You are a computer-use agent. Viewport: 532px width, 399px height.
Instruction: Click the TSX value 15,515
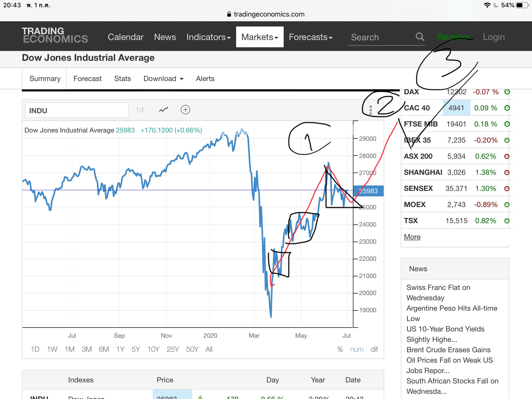[x=456, y=221]
